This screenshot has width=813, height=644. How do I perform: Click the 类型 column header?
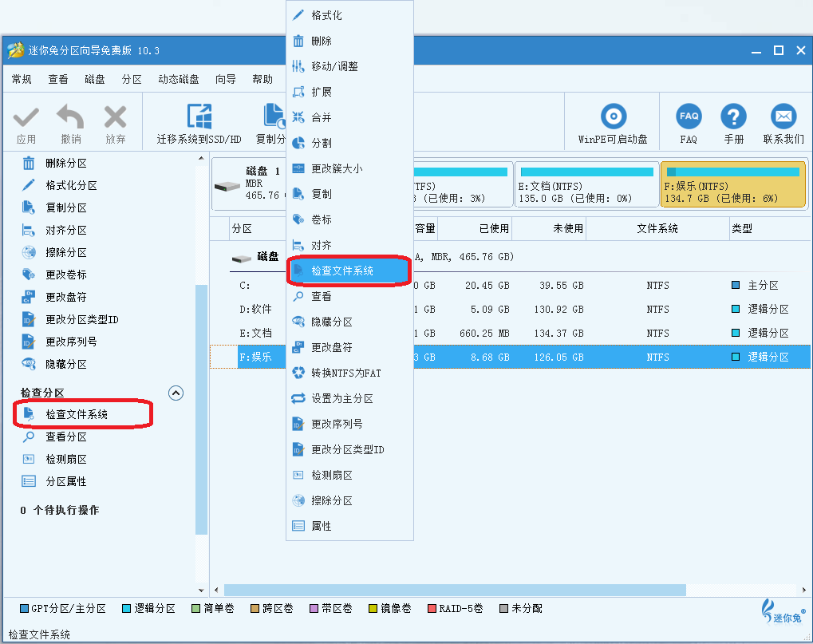click(769, 229)
